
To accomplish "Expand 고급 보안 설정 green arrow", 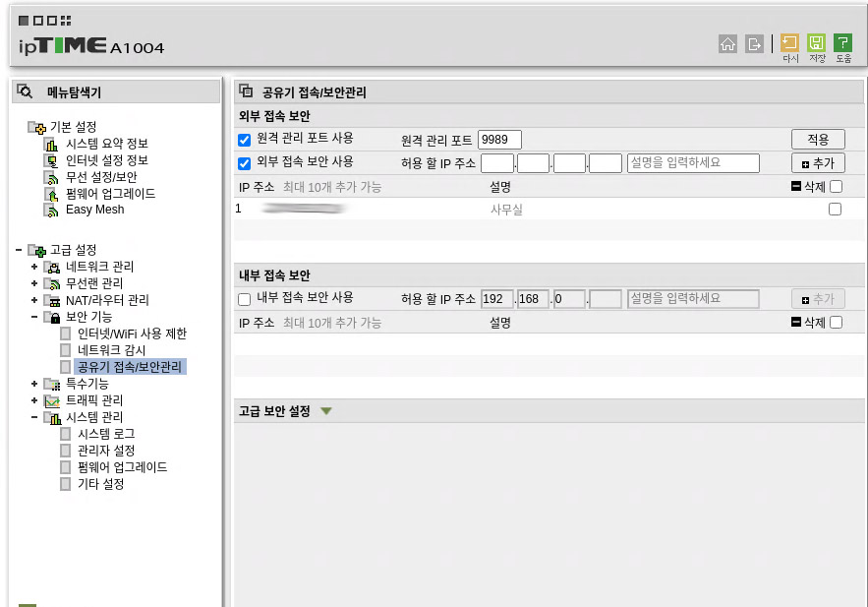I will 326,411.
